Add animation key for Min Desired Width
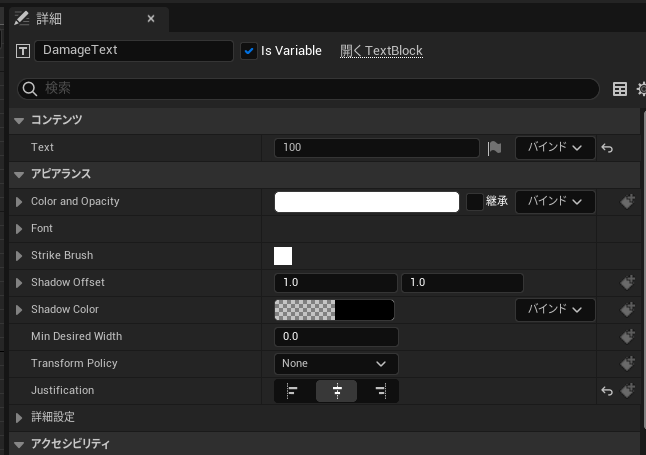 coord(627,337)
